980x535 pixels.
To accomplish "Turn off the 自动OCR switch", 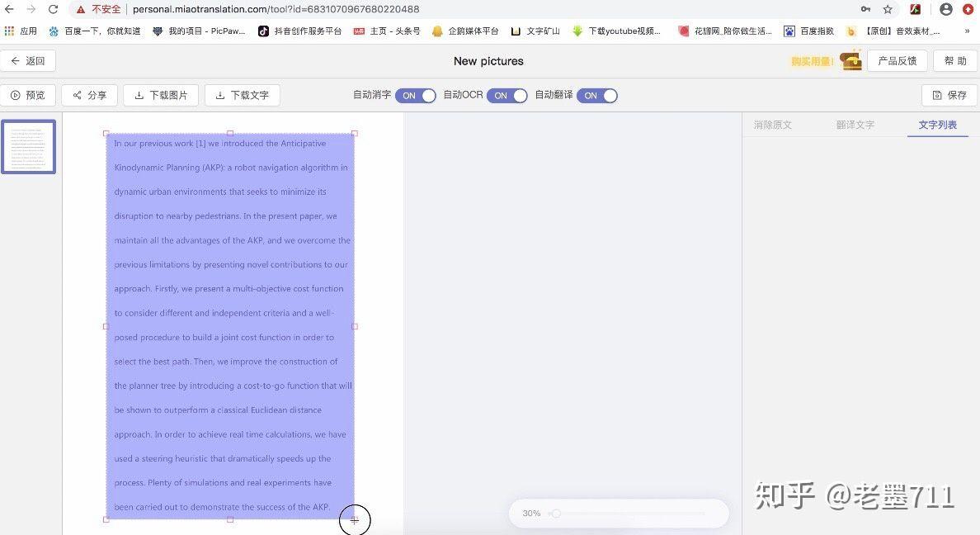I will click(x=507, y=95).
